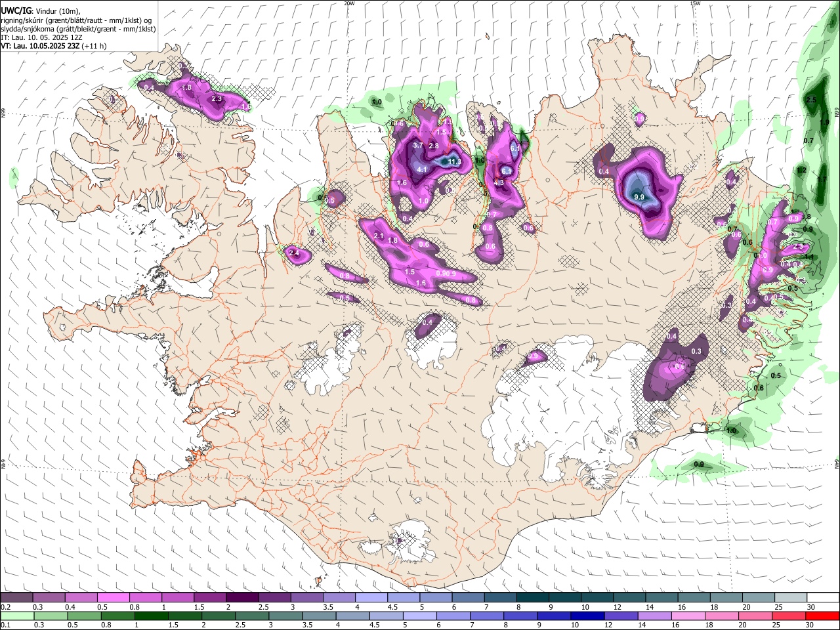The image size is (840, 630).
Task: Click the '(+11 h)' forecast offset text
Action: point(94,46)
